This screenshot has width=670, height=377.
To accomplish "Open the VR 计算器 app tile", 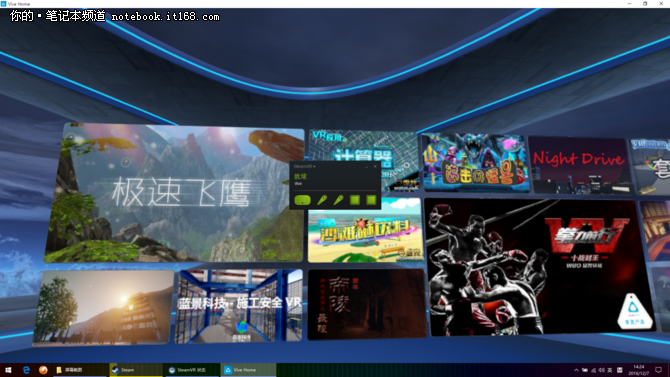I will coord(363,159).
